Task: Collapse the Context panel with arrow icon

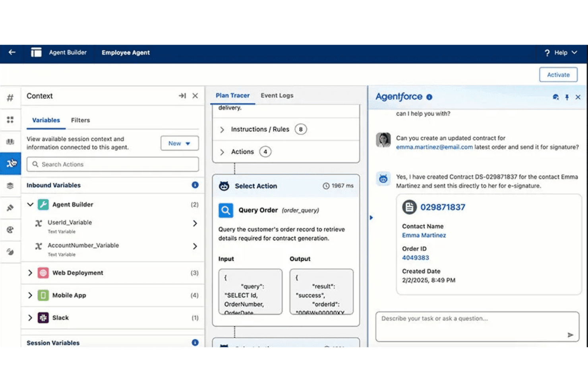Action: 182,96
